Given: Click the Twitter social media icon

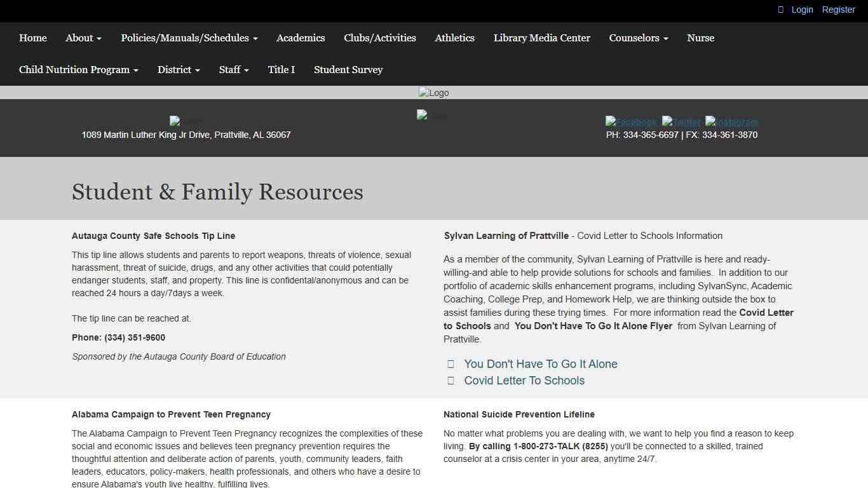Looking at the screenshot, I should [x=681, y=122].
